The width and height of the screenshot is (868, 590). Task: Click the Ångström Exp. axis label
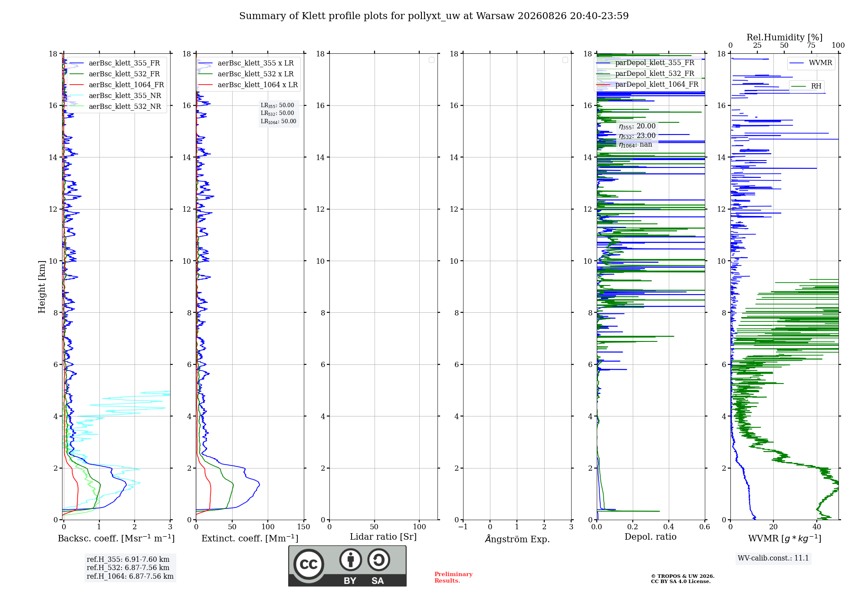pyautogui.click(x=517, y=539)
